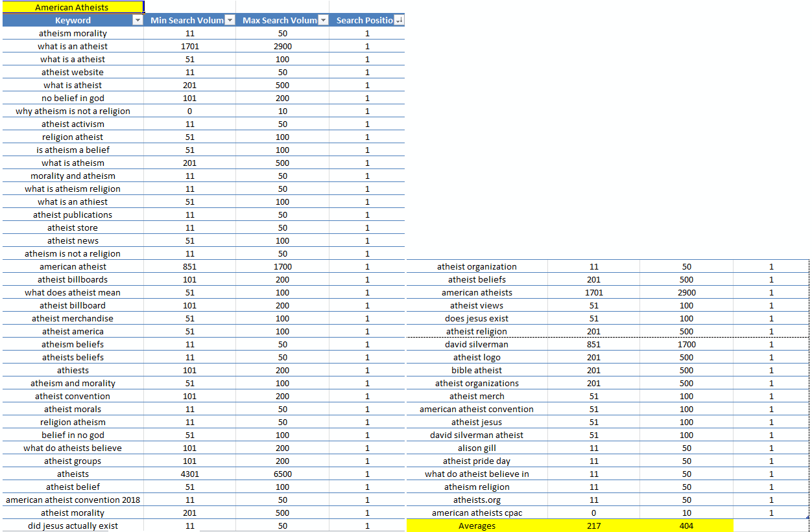
Task: Click the 6500 max search volume cell
Action: pos(283,474)
